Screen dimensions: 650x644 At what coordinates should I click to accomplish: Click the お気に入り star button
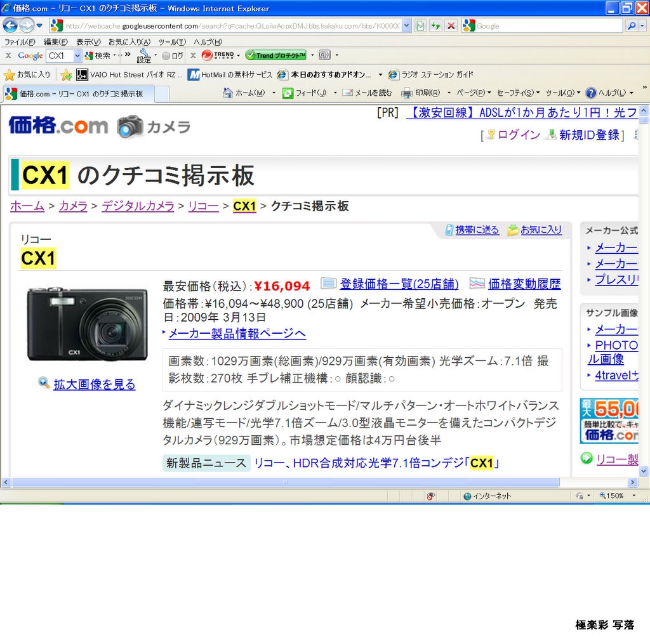click(x=27, y=75)
